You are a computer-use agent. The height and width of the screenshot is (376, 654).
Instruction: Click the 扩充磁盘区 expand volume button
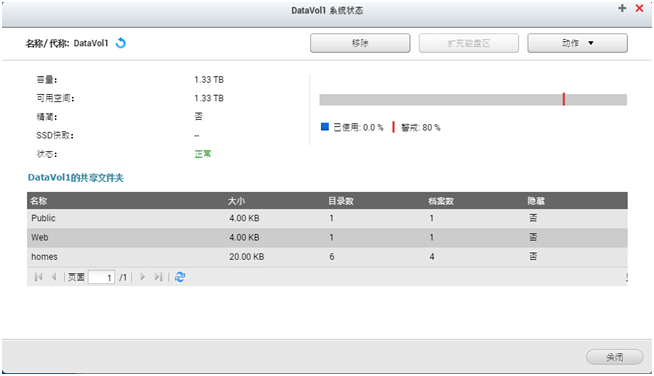(x=469, y=43)
